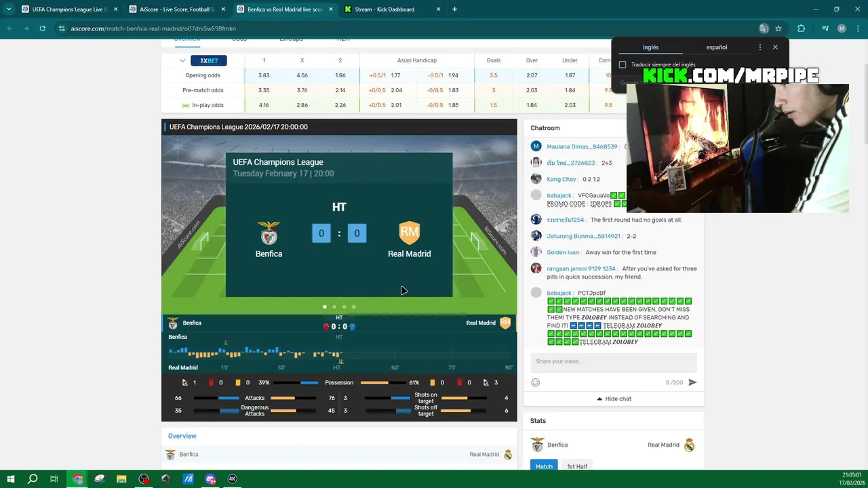Open the 4K app on the taskbar
The width and height of the screenshot is (868, 488).
(232, 479)
